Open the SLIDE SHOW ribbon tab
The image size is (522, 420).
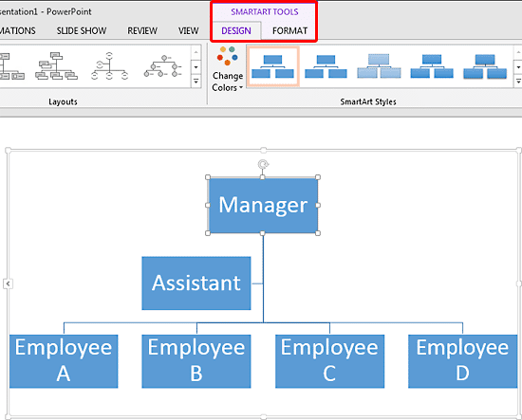click(x=82, y=31)
